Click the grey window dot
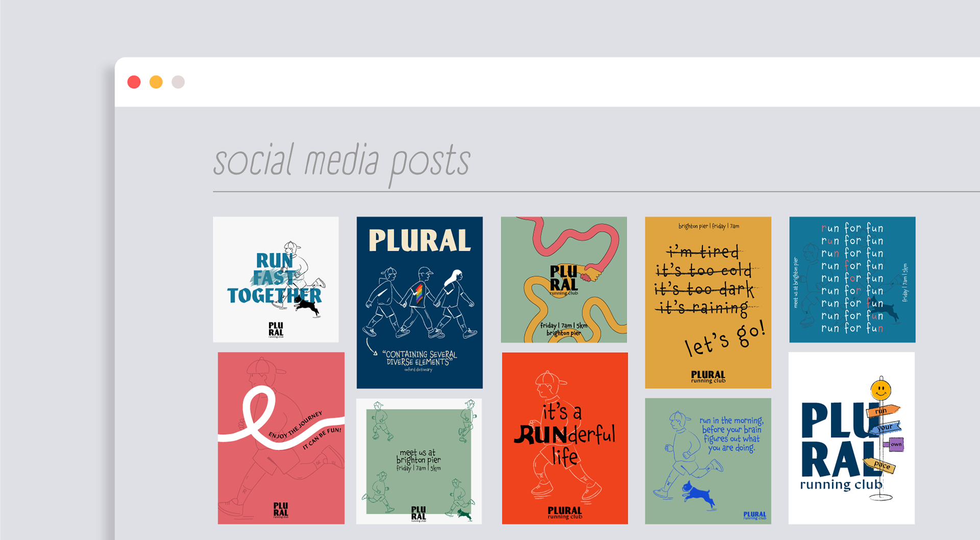This screenshot has width=980, height=540. (x=178, y=82)
